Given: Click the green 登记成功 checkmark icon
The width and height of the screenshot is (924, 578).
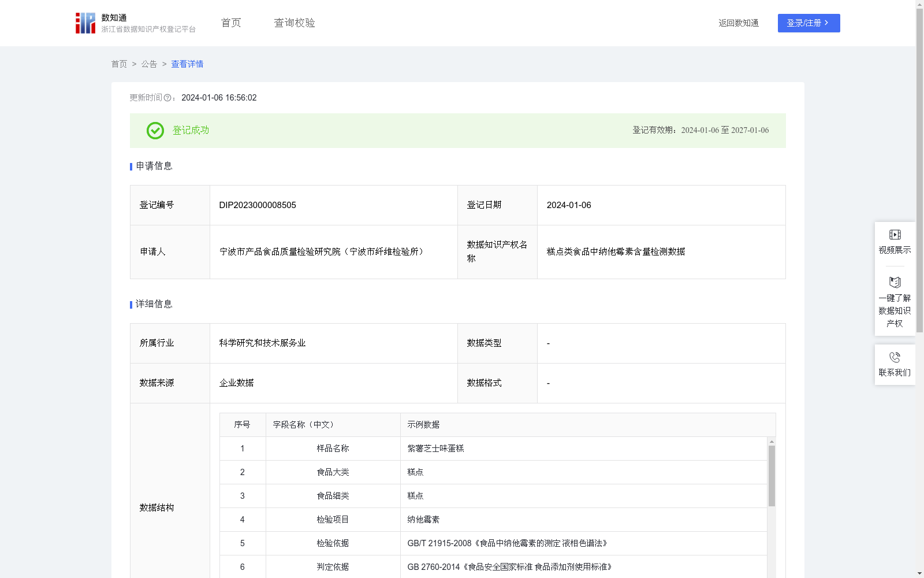Looking at the screenshot, I should [155, 131].
